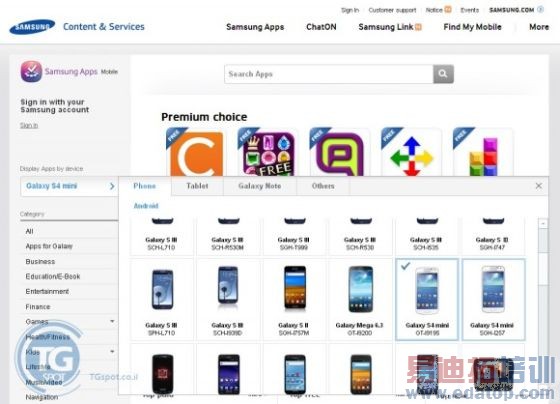Select the Galaxy Mega 6.3 device
The image size is (560, 404).
point(360,299)
